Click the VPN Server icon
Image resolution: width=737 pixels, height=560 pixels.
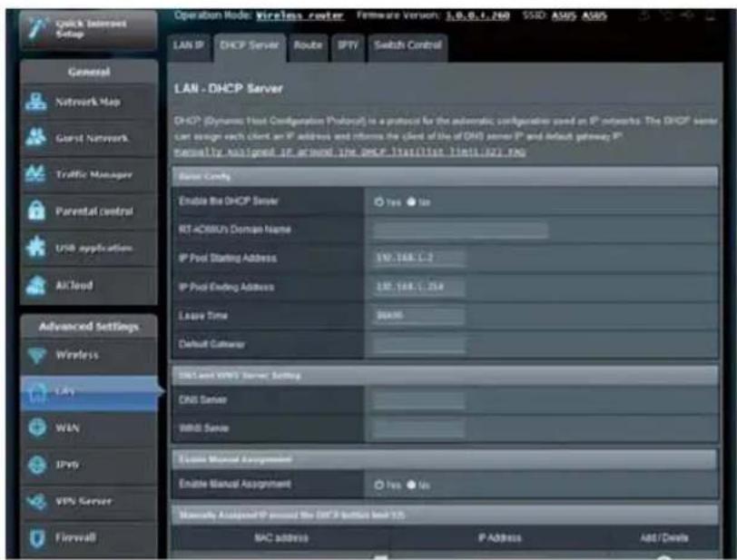point(36,501)
